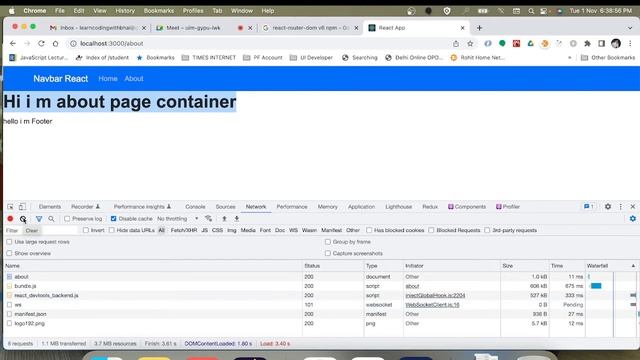The image size is (640, 360).
Task: Open macOS Spotlight search icon
Action: (x=531, y=11)
